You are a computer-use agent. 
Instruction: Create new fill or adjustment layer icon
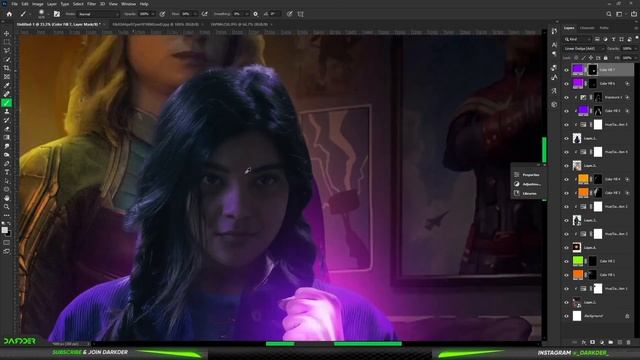pyautogui.click(x=602, y=342)
